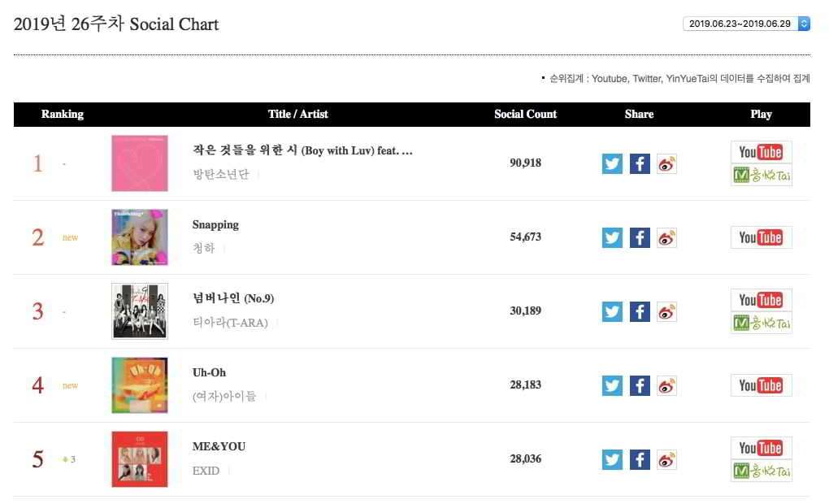
Task: View the Uh-Oh album artwork
Action: tap(140, 385)
